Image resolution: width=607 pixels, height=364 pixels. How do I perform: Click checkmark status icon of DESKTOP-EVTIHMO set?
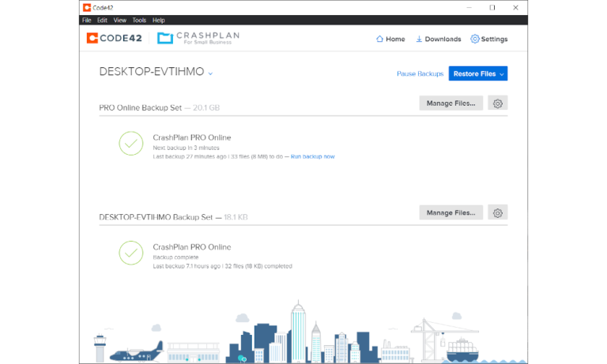click(131, 253)
